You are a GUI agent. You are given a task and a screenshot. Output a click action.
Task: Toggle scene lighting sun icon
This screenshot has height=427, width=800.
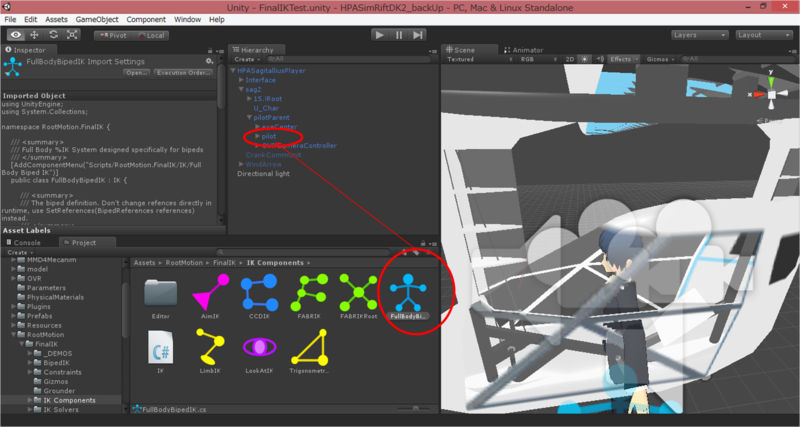[585, 59]
